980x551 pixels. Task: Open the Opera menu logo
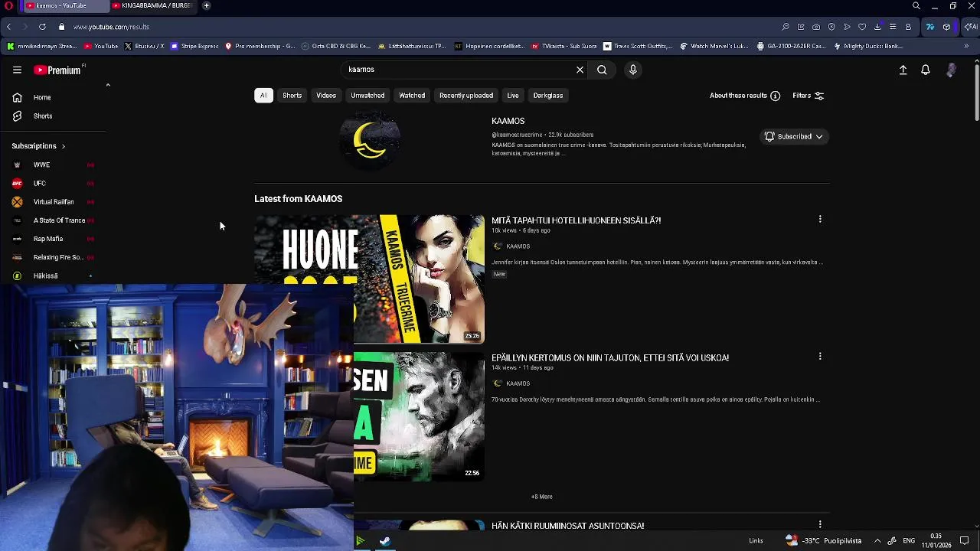coord(8,5)
